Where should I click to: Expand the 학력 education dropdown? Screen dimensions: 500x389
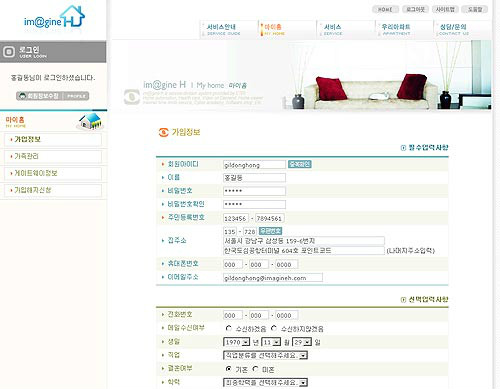click(x=265, y=382)
